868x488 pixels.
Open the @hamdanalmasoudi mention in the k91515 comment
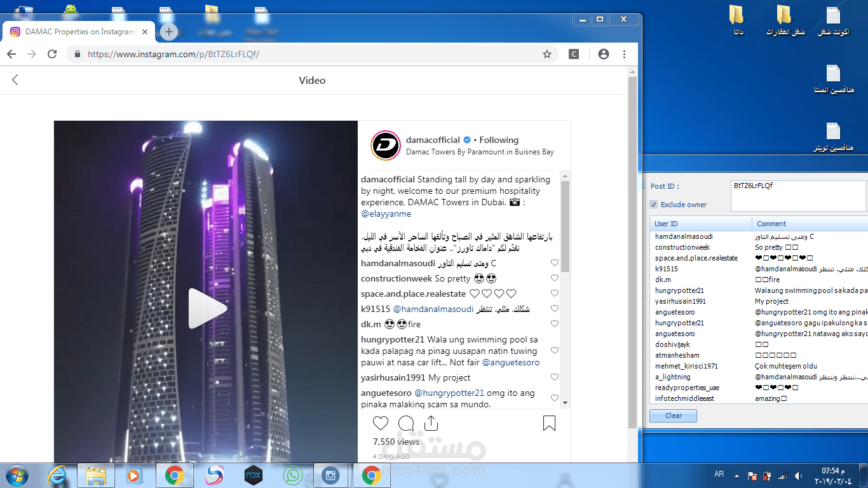[x=433, y=309]
